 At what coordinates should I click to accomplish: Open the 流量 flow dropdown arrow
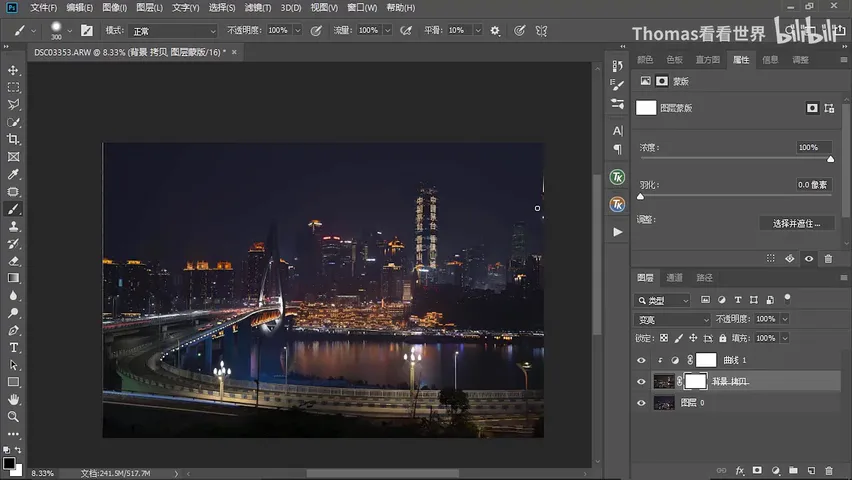click(387, 31)
